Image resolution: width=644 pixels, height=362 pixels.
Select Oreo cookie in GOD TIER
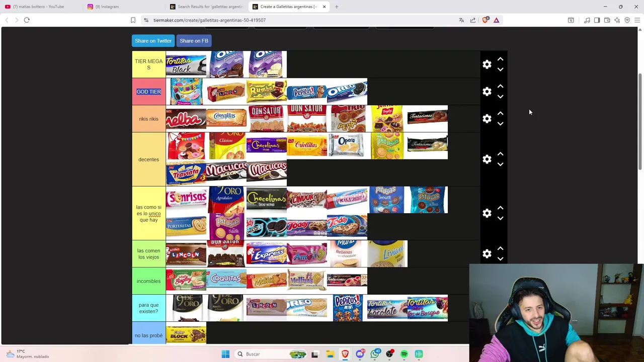pos(347,92)
